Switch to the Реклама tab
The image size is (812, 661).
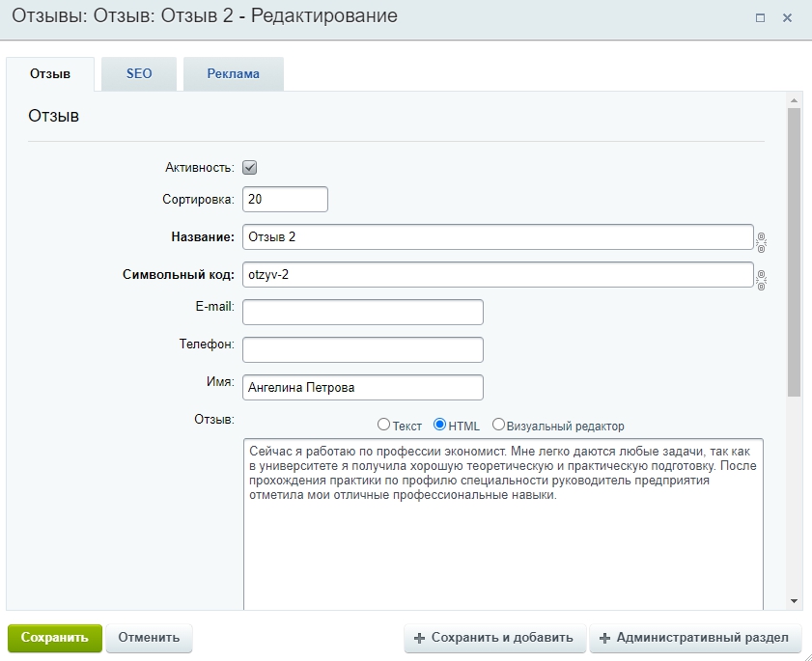coord(233,74)
